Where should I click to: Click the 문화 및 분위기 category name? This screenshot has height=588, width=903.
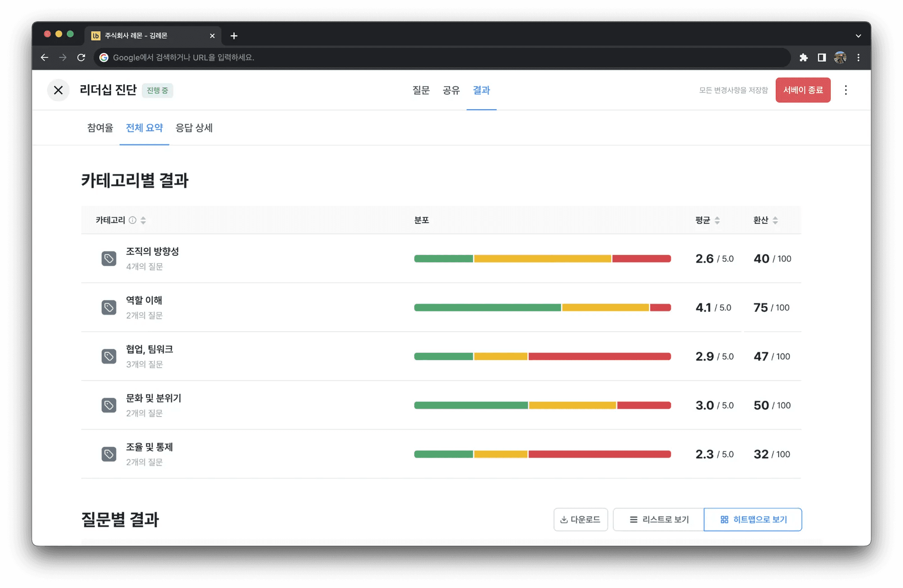pos(154,398)
